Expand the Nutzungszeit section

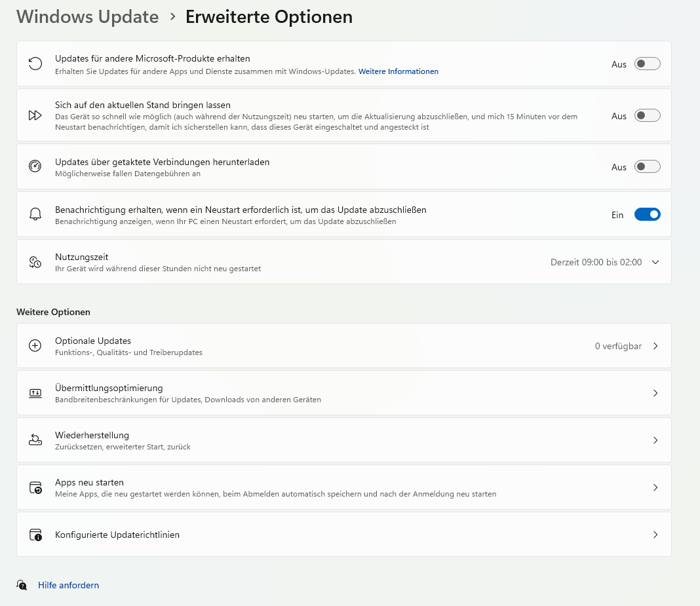[655, 261]
